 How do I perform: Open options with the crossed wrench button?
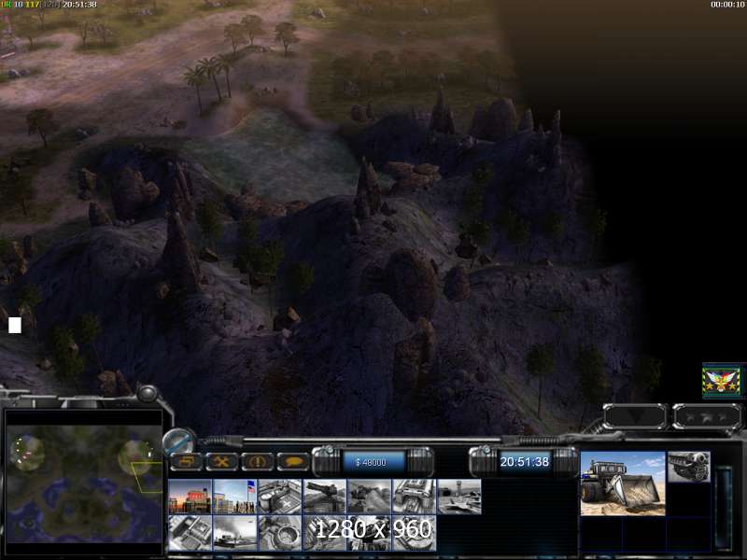pos(221,461)
